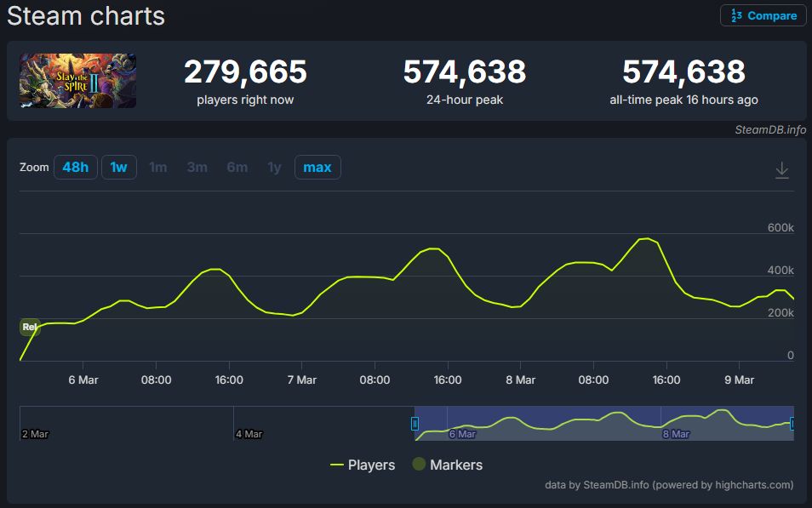
Task: Download the chart using the download icon
Action: click(x=781, y=170)
